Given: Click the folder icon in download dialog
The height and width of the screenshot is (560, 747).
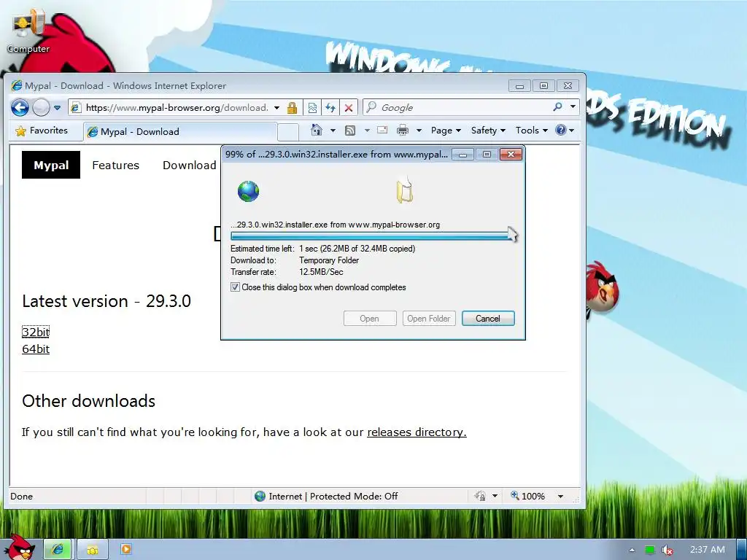Looking at the screenshot, I should coord(405,190).
